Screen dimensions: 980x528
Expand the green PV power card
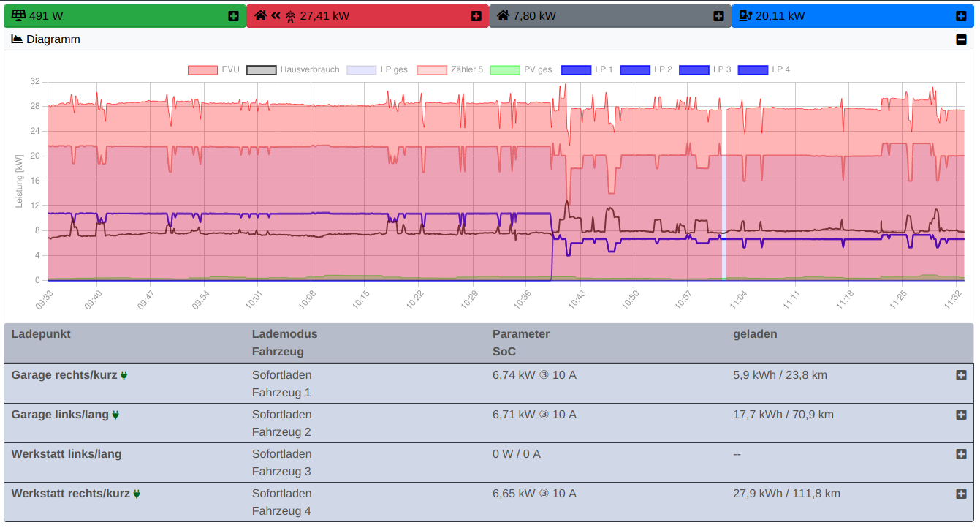[x=233, y=16]
